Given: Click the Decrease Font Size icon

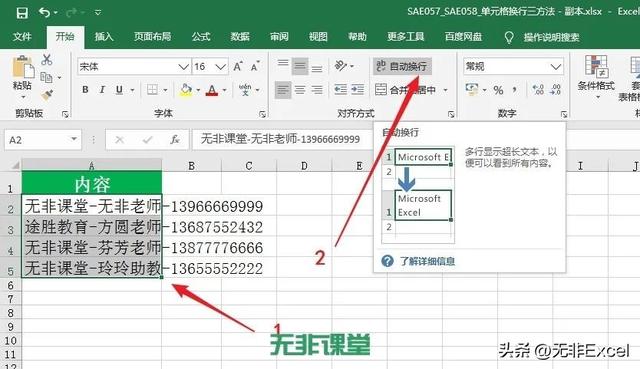Looking at the screenshot, I should tap(256, 66).
